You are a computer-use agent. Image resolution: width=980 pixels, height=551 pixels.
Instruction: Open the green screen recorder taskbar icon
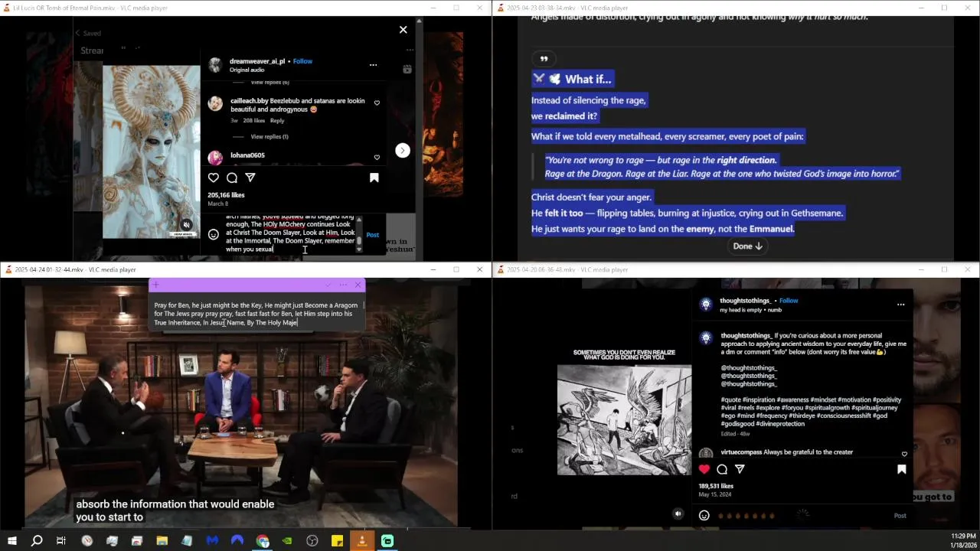(x=387, y=541)
